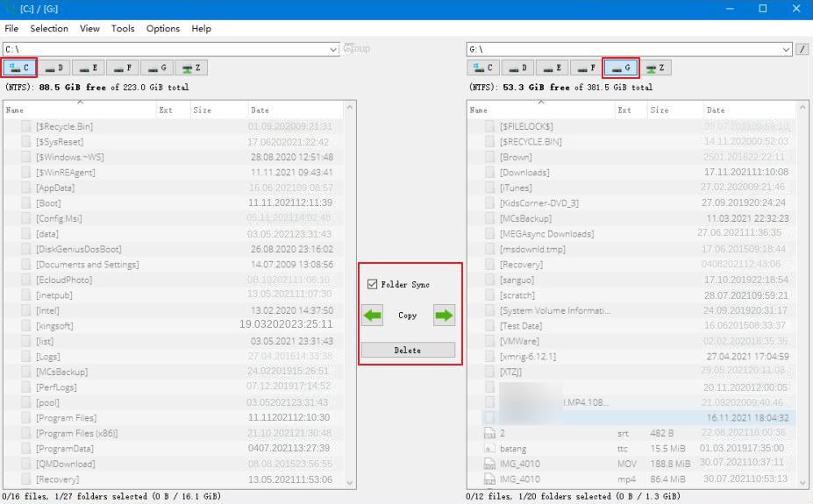This screenshot has height=504, width=813.
Task: Tick the checkbox beside [Program Files] folder
Action: (26, 418)
